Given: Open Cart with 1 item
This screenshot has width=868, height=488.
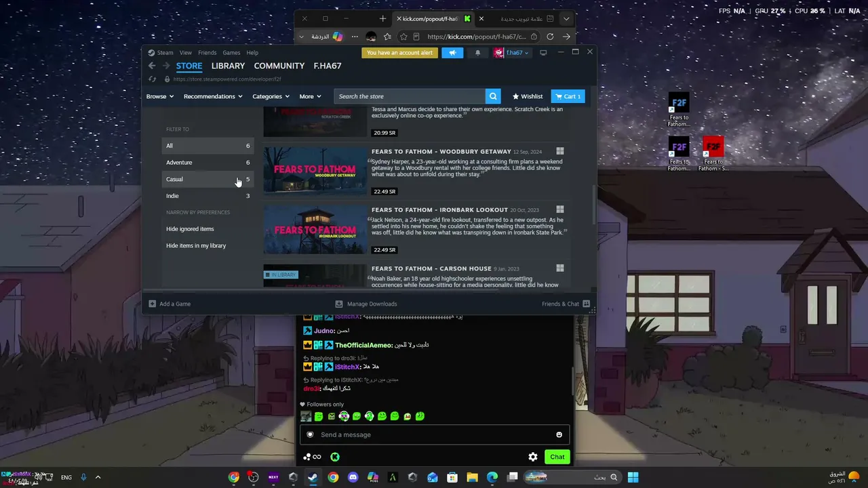Looking at the screenshot, I should pyautogui.click(x=567, y=96).
